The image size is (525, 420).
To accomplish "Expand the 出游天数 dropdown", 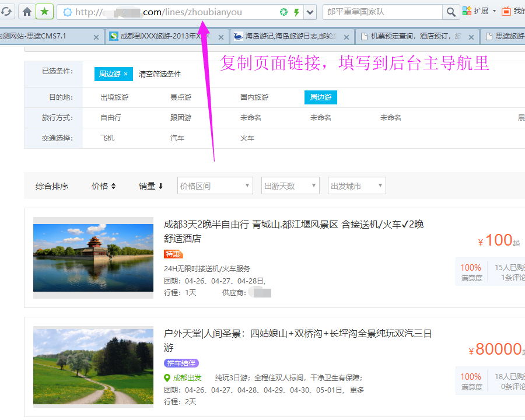I will tap(290, 186).
